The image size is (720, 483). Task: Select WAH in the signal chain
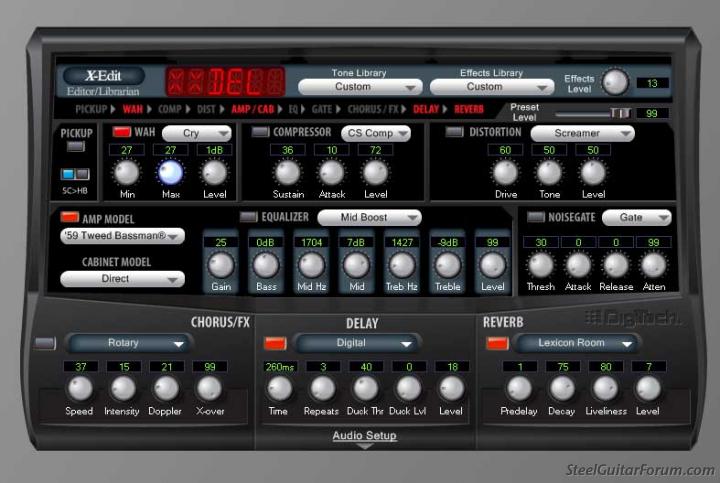(133, 109)
